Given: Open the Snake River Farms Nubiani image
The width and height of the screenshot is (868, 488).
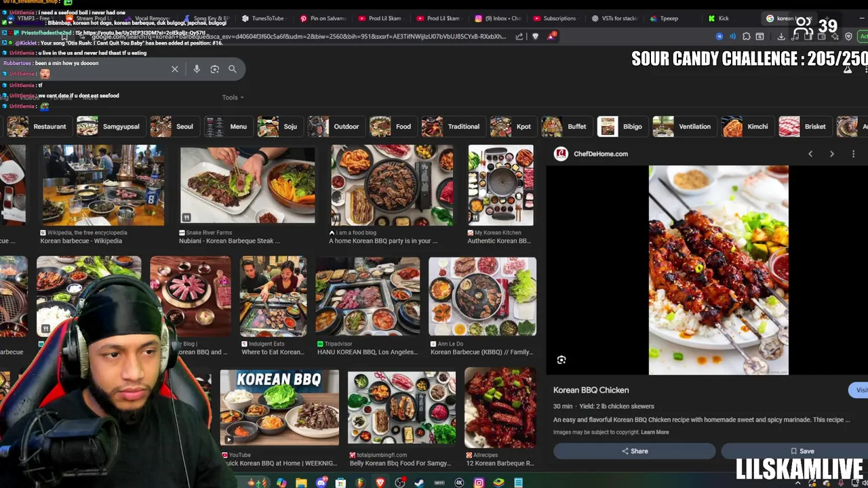Looking at the screenshot, I should coord(248,185).
